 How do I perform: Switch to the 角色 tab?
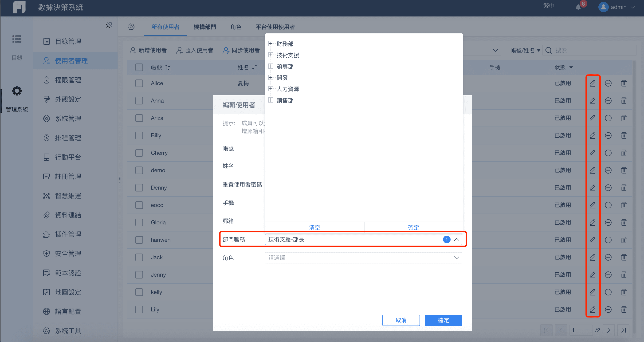coord(236,27)
